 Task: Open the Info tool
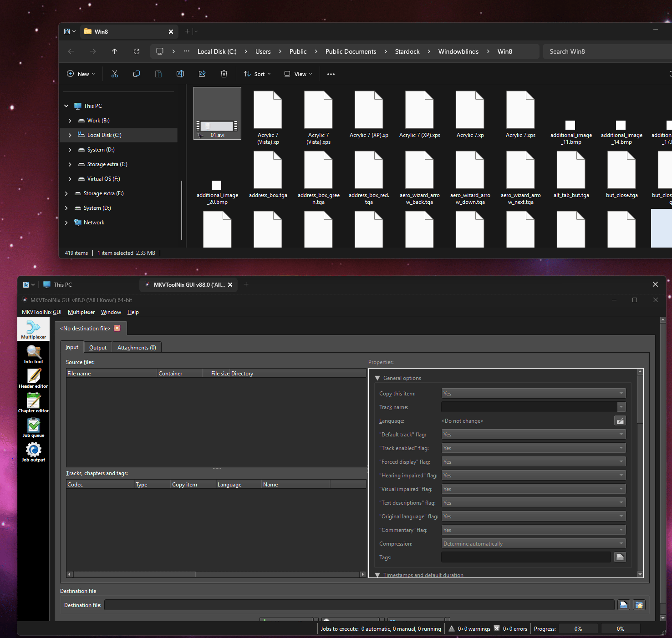(33, 354)
